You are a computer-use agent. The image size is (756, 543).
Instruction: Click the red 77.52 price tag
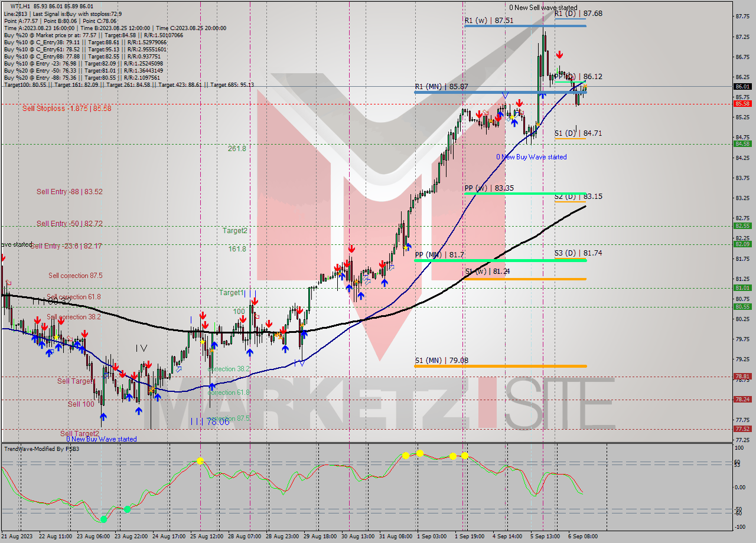pos(742,429)
